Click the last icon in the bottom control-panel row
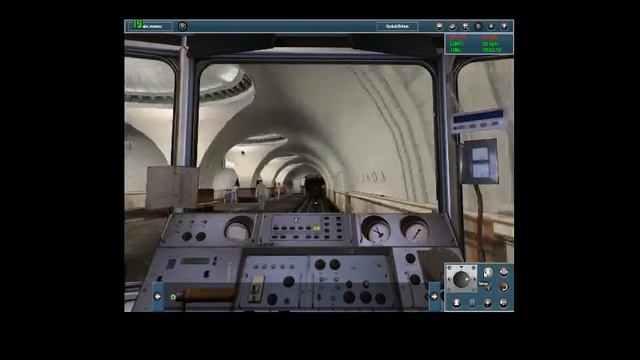Screen dimensions: 640x360 click(x=504, y=303)
